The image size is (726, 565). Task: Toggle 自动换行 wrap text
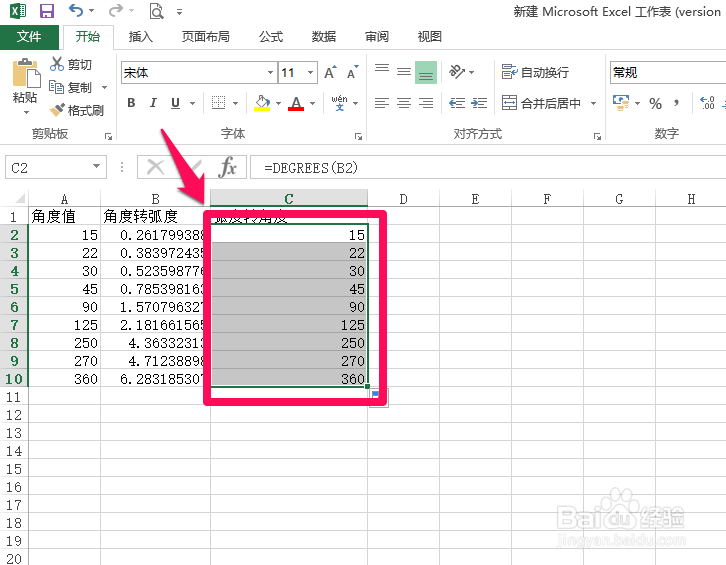[535, 72]
